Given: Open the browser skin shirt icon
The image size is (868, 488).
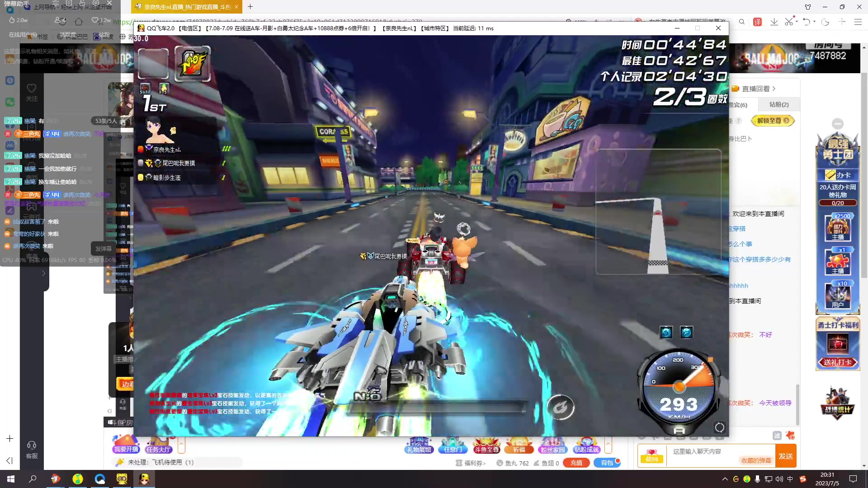Looking at the screenshot, I should coord(808,7).
